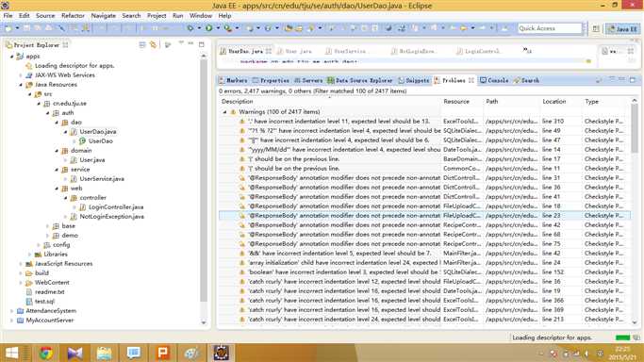
Task: Expand the base package node
Action: click(48, 226)
